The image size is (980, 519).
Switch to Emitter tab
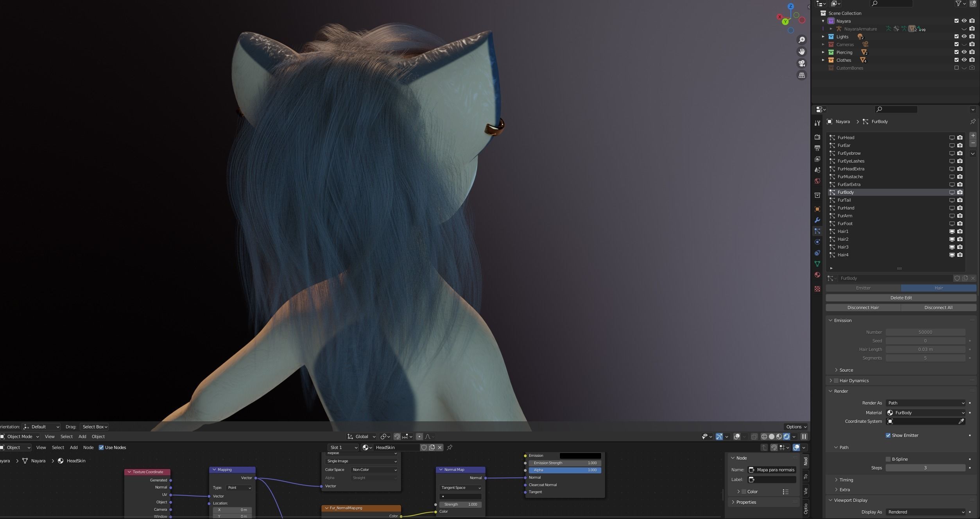863,288
